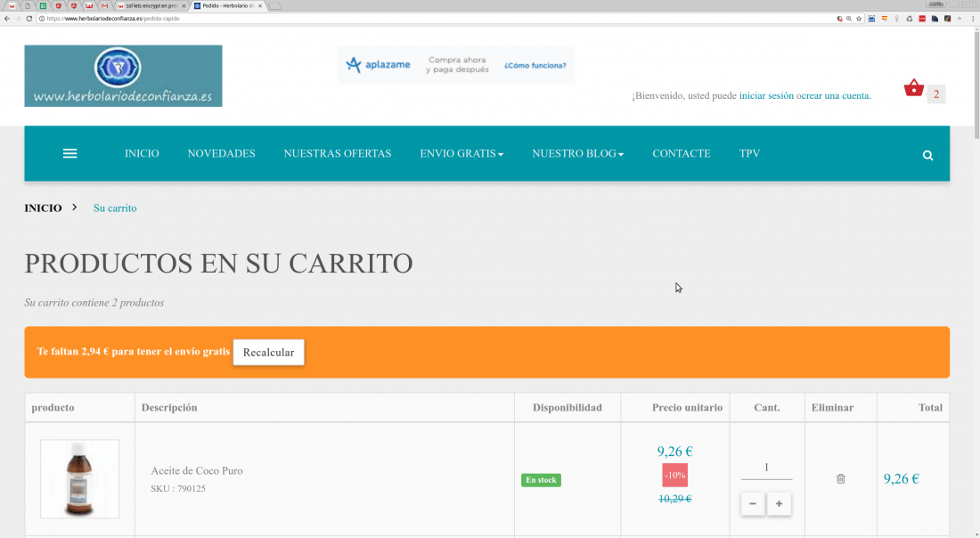Click the '¿Cómo funciona?' aplazame link
The image size is (980, 538).
pos(535,66)
